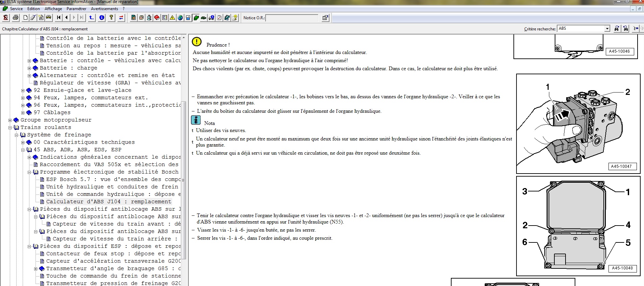This screenshot has height=286, width=644.
Task: Click the printer icon in the toolbar
Action: (15, 18)
